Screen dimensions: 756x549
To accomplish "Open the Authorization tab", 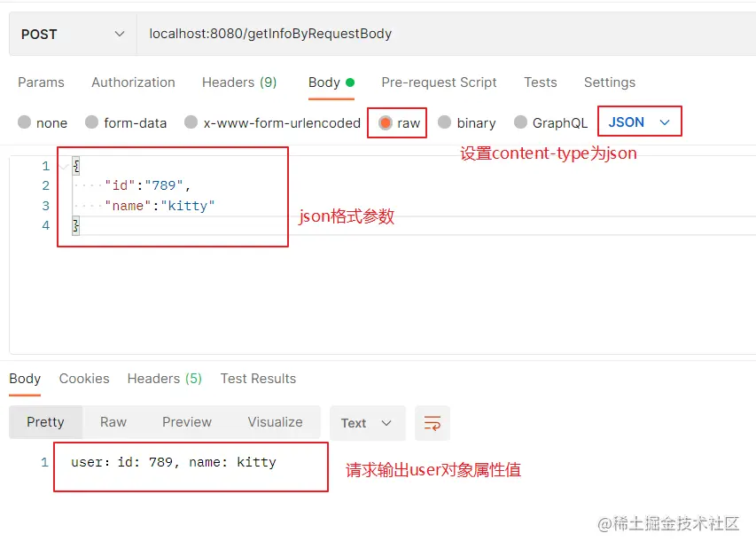I will tap(133, 82).
